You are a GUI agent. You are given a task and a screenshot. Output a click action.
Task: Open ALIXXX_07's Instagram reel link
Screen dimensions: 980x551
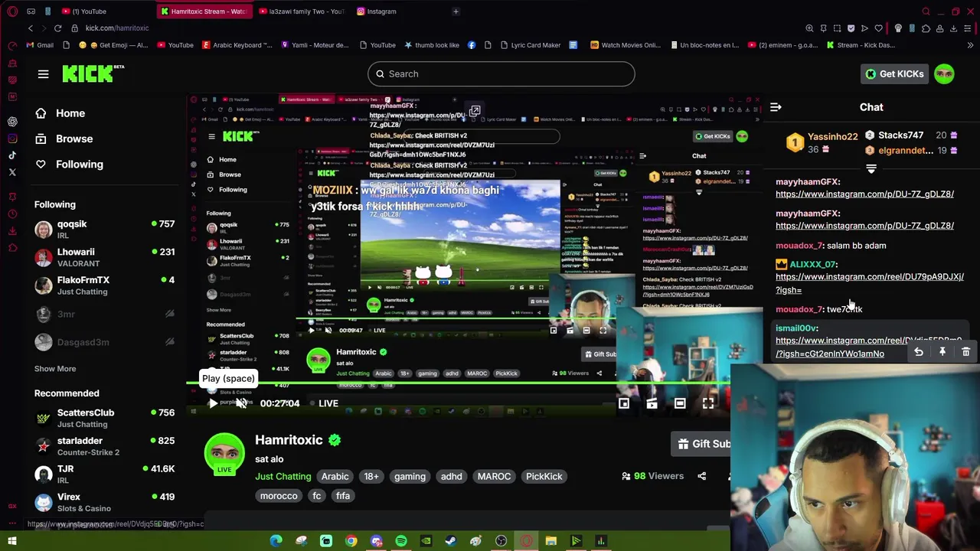pyautogui.click(x=870, y=283)
